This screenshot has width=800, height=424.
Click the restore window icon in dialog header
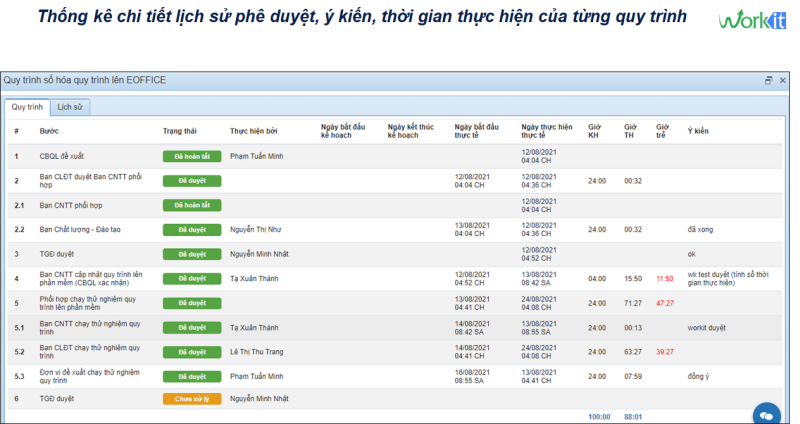tap(768, 80)
